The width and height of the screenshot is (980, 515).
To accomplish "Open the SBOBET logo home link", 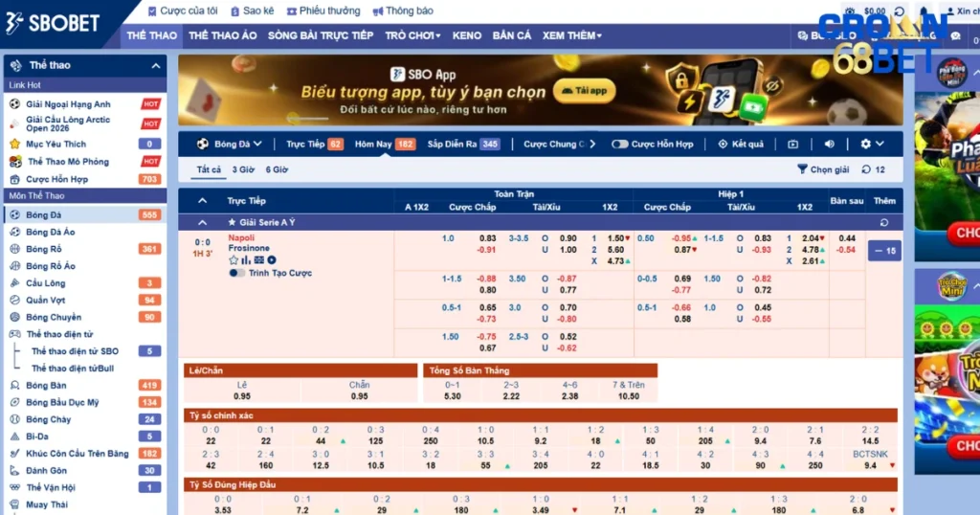I will [53, 23].
